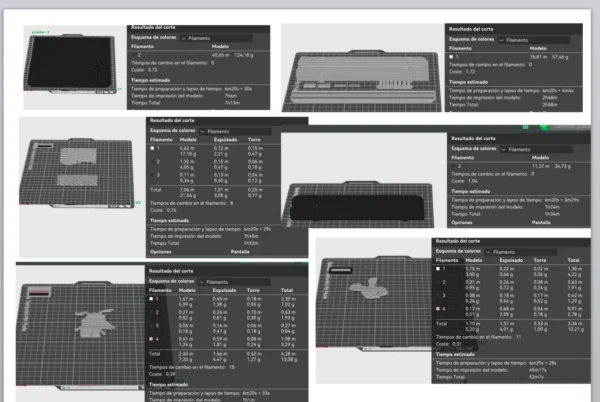Viewport: 600px width, 402px height.
Task: Click the total time "2h58m"
Action: pyautogui.click(x=549, y=104)
